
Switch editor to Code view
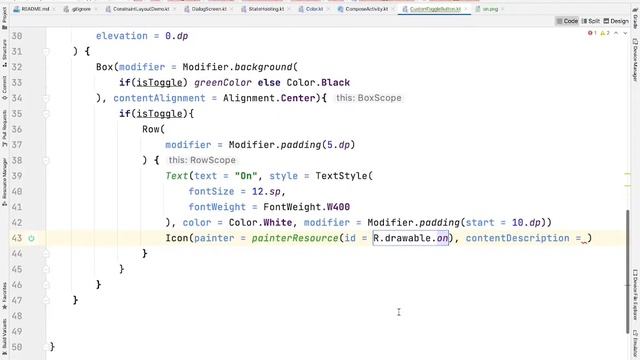567,21
